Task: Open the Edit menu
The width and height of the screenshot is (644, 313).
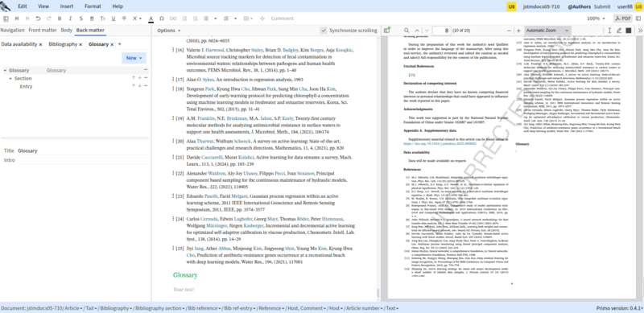Action: pyautogui.click(x=23, y=6)
